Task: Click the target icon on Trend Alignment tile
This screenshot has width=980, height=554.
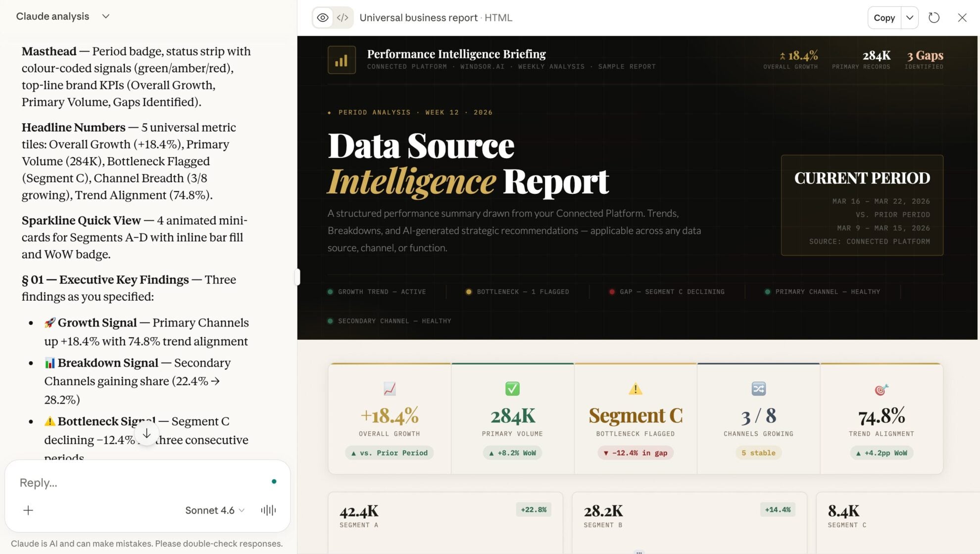Action: click(881, 390)
